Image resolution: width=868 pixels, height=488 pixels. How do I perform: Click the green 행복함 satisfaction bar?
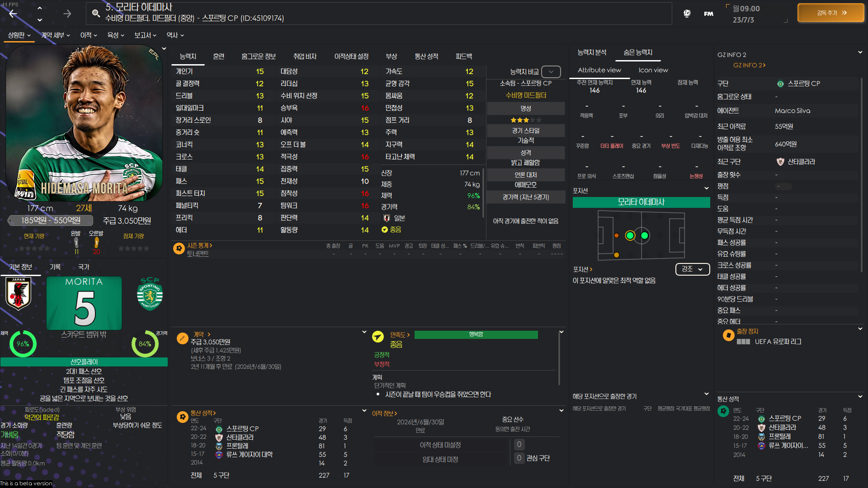point(476,334)
